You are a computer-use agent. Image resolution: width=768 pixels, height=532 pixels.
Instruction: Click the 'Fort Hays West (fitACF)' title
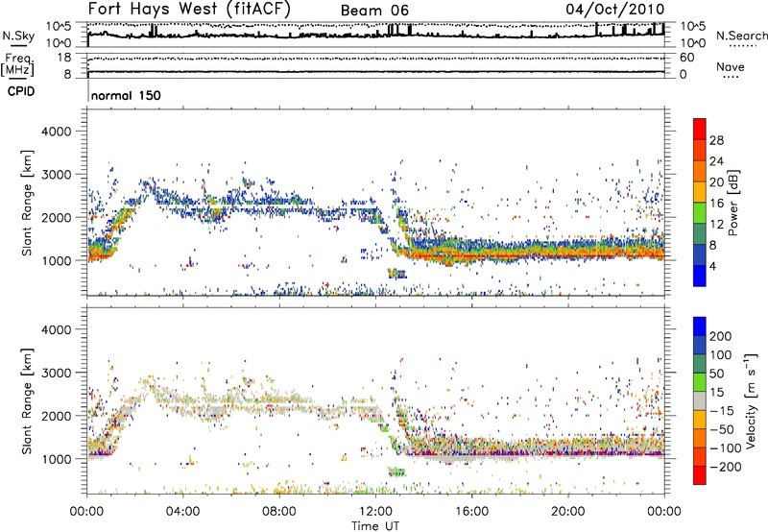[189, 10]
